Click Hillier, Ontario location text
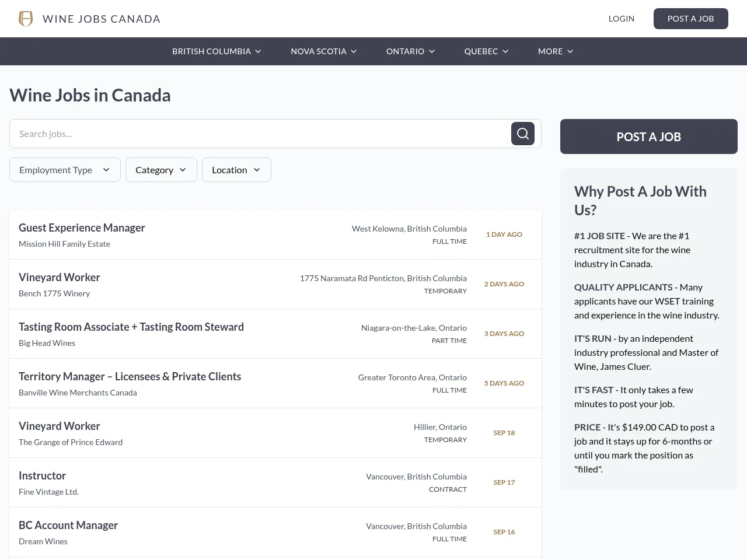Image resolution: width=747 pixels, height=560 pixels. [x=440, y=427]
